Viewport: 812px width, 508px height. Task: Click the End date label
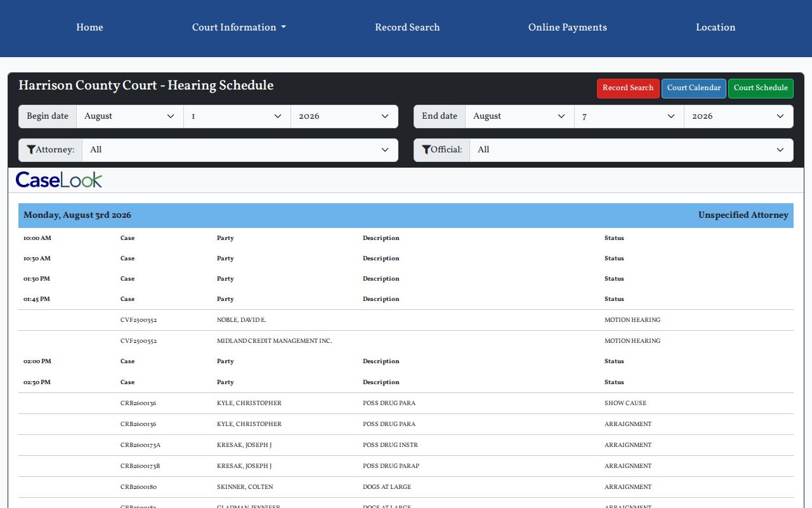(440, 116)
